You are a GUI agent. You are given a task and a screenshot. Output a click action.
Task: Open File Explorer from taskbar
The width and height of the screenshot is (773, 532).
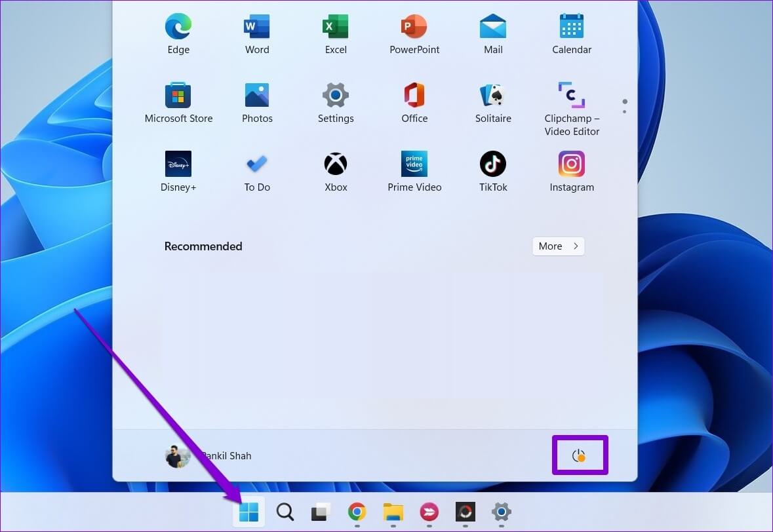coord(393,512)
